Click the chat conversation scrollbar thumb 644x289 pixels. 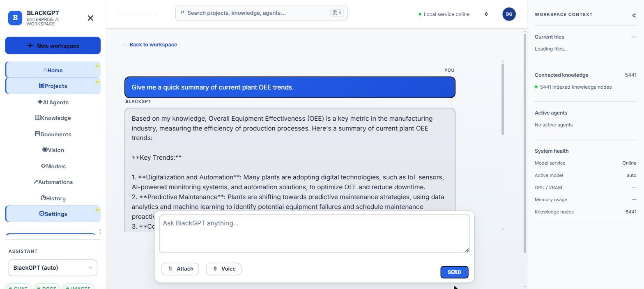[503, 99]
